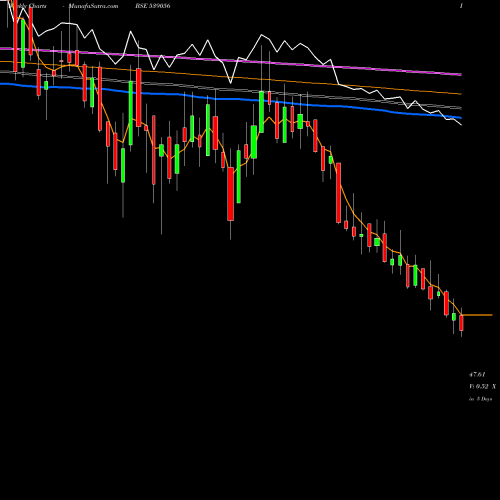This screenshot has height=500, width=500.
Task: Select the Weekly Charts title text
Action: (x=27, y=6)
